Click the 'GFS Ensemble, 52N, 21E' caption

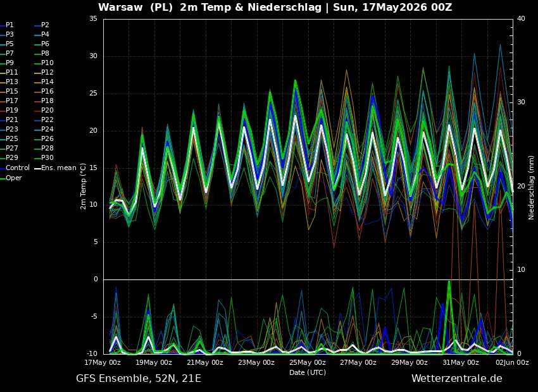coord(139,379)
